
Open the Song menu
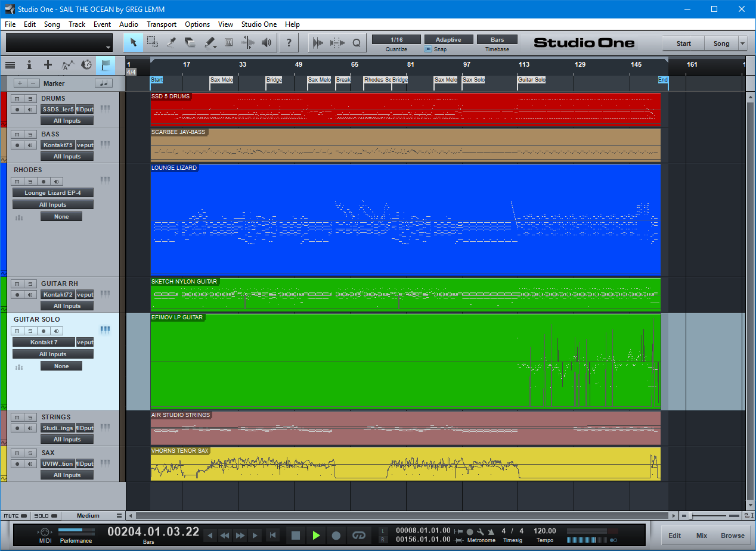coord(52,24)
